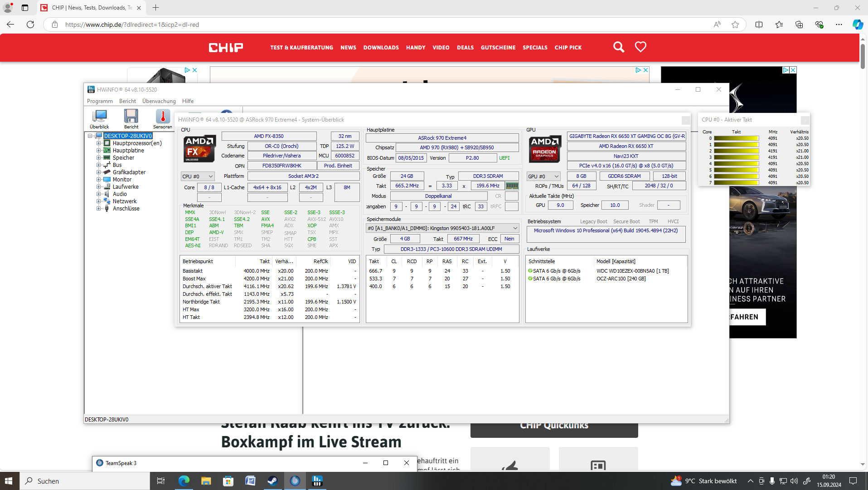Viewport: 868px width, 490px height.
Task: Open the CHIP PICK link
Action: (568, 48)
